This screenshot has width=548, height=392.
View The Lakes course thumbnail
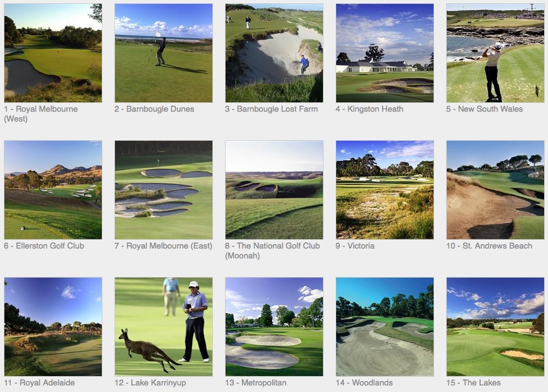click(495, 327)
